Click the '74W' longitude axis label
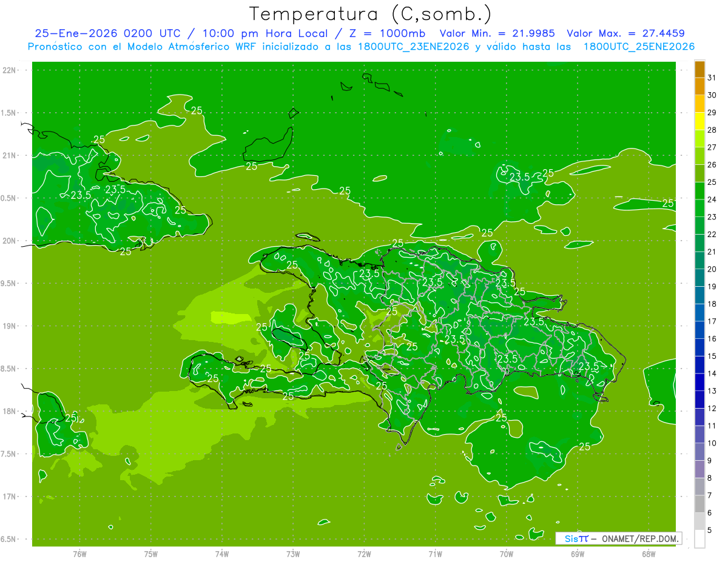 (221, 554)
